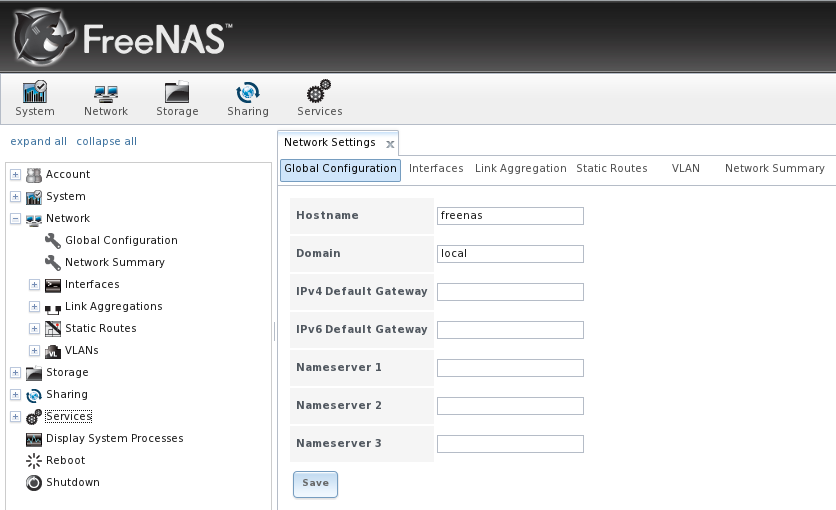Select Shutdown label in tree
Image resolution: width=836 pixels, height=510 pixels.
click(73, 482)
